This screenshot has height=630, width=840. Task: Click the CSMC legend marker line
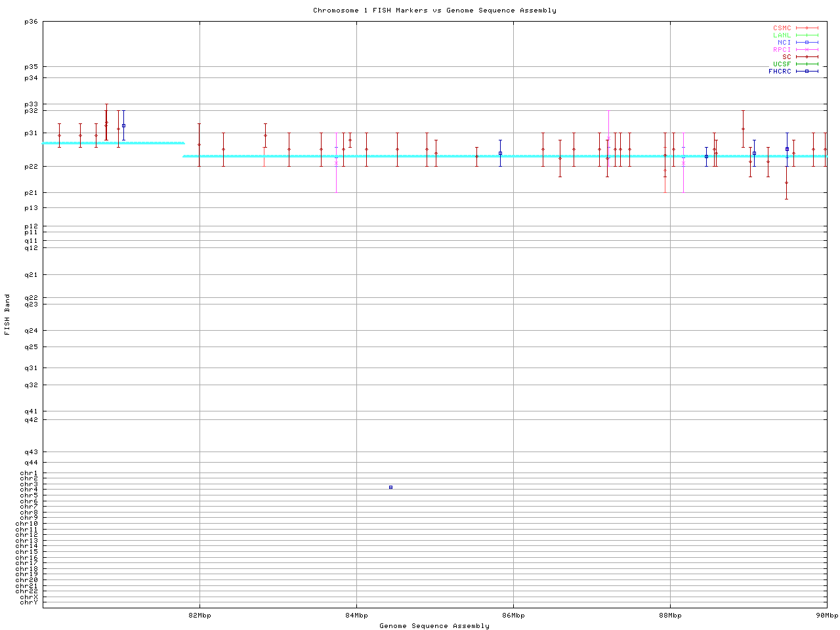[x=807, y=28]
